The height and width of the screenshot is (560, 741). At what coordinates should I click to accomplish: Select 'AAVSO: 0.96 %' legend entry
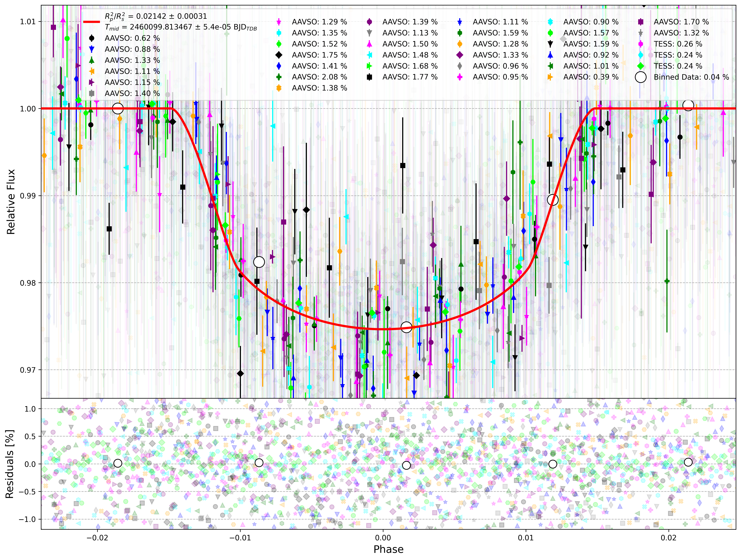(500, 66)
